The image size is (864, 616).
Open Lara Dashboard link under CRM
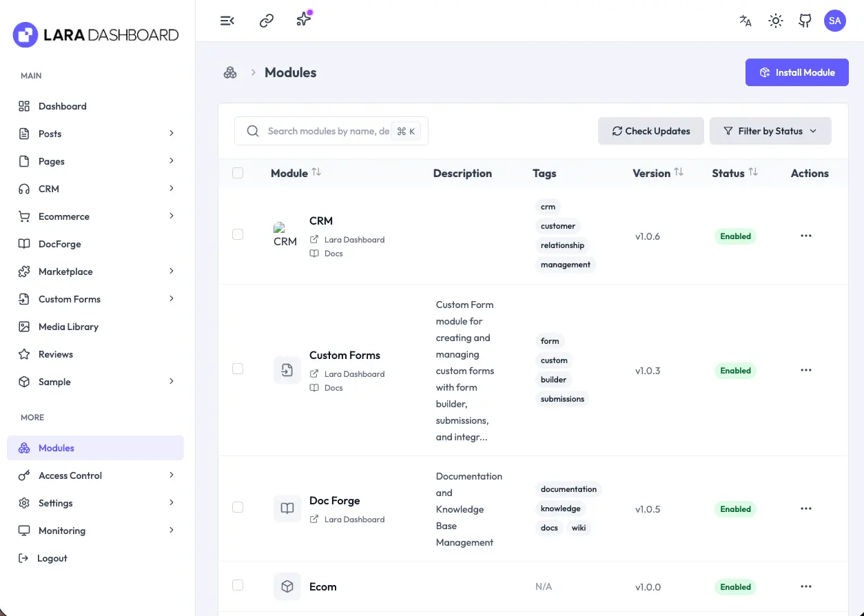(x=354, y=240)
